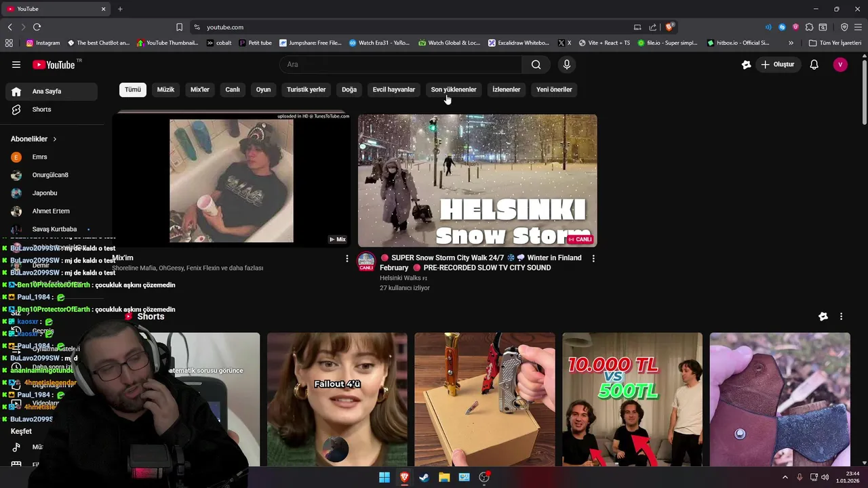Screen dimensions: 868x488
Task: Select the Oyun filter chip
Action: pos(263,89)
